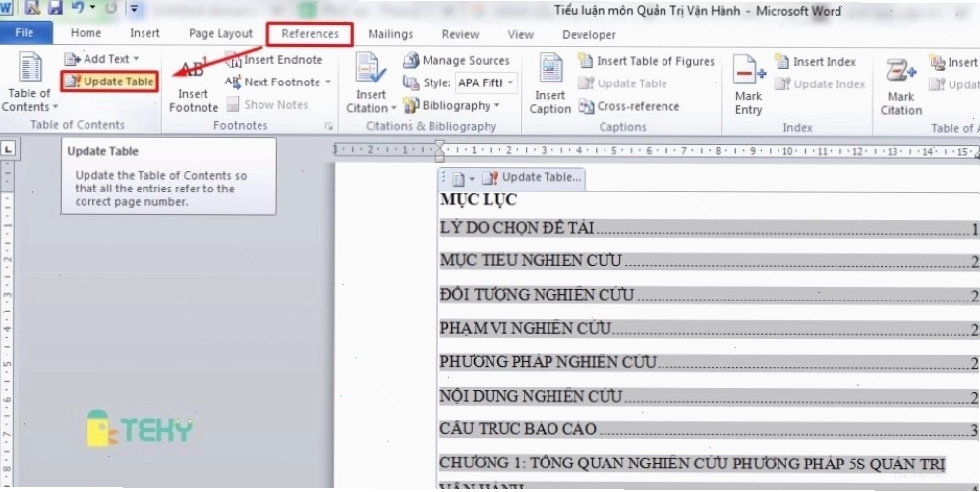Click the PHẠM VI NGHIÊN CỨU entry

click(710, 328)
